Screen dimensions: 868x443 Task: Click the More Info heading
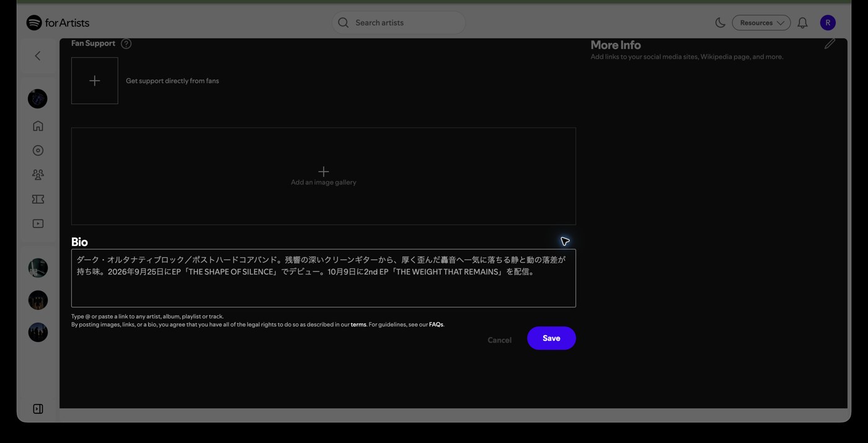coord(616,45)
